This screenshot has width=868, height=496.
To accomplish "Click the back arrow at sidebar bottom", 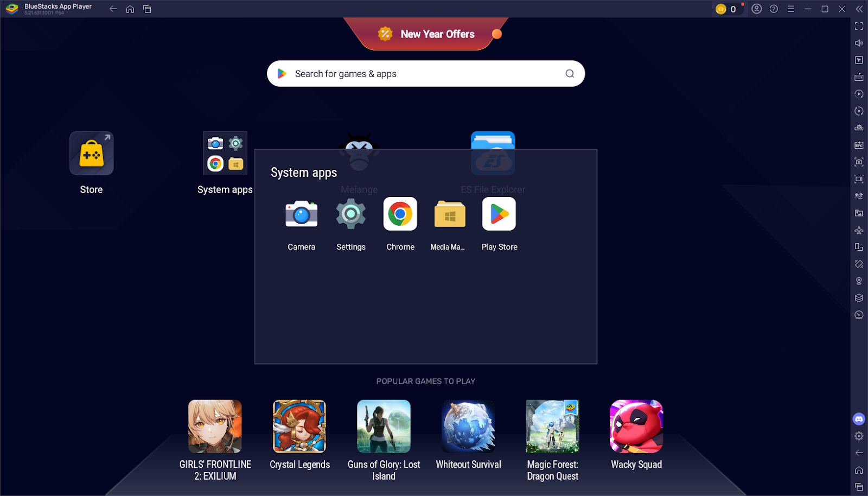I will tap(859, 453).
